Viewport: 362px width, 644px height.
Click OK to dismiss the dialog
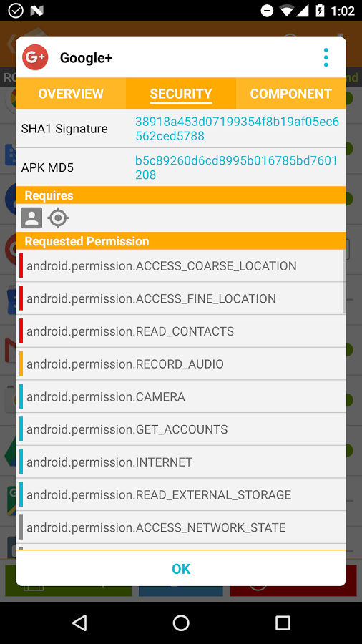point(181,569)
